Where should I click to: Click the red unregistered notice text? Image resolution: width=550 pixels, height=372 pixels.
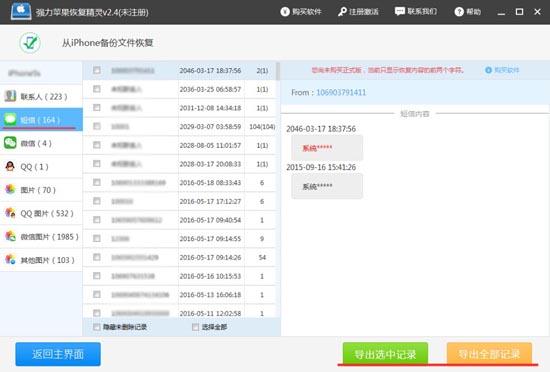[x=388, y=70]
